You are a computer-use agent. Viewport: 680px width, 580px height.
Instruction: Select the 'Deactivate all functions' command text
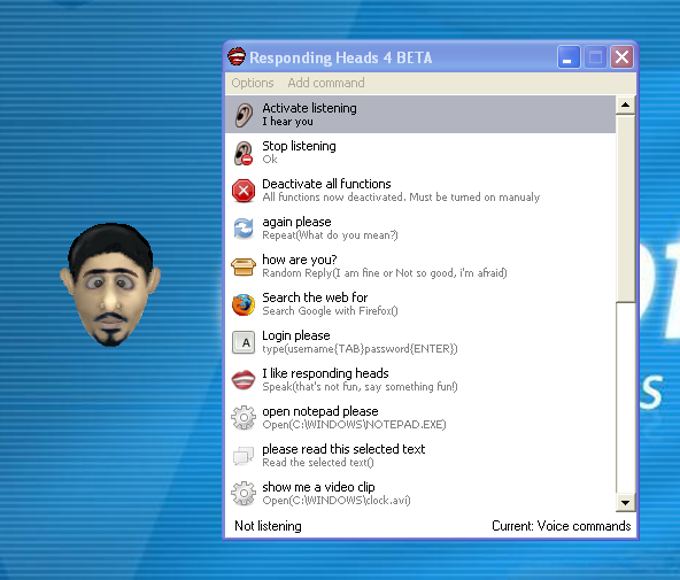point(327,184)
